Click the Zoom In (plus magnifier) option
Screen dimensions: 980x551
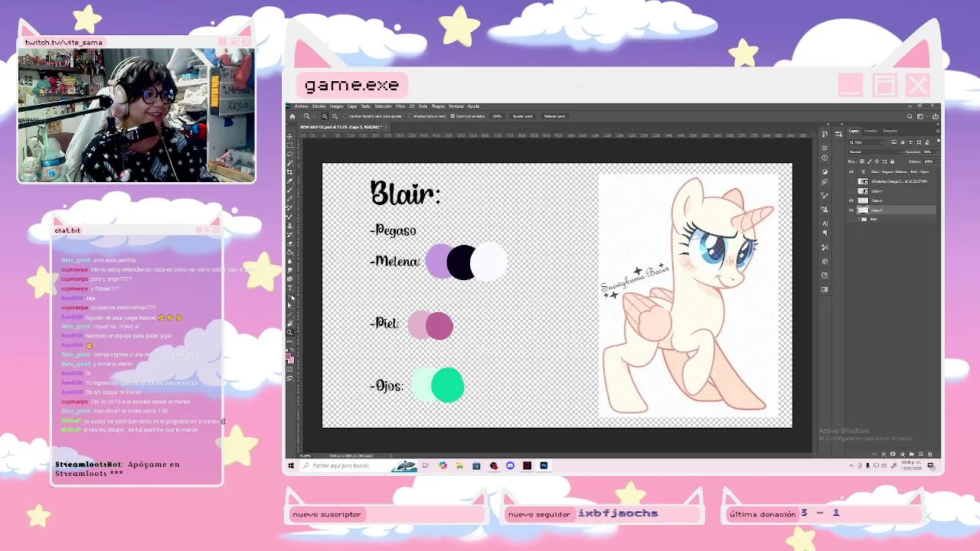[x=325, y=116]
